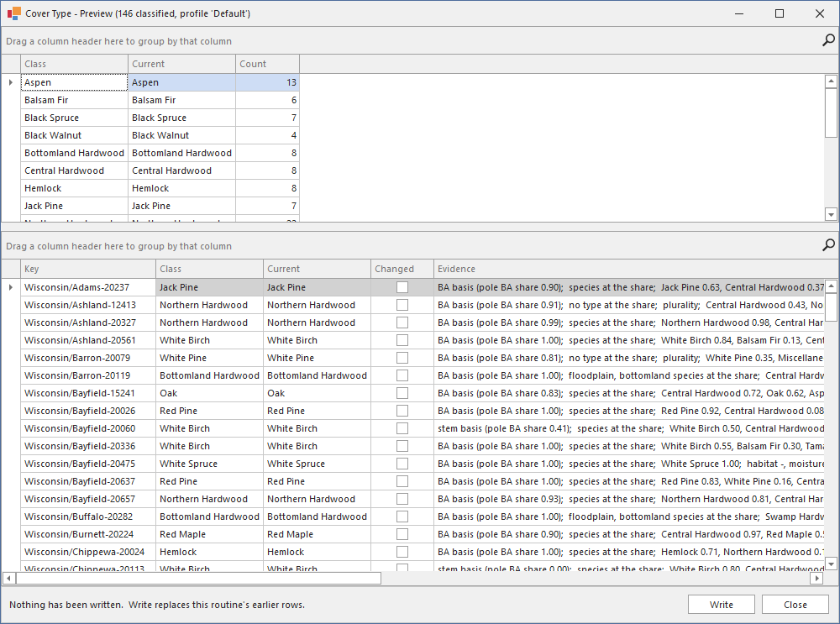Open search in the upper class summary grid
This screenshot has height=624, width=840.
pyautogui.click(x=828, y=40)
